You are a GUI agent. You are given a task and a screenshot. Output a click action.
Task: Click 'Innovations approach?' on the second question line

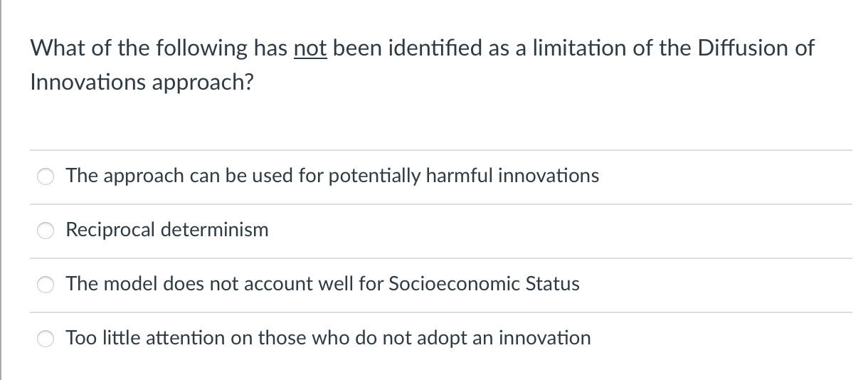pyautogui.click(x=142, y=82)
